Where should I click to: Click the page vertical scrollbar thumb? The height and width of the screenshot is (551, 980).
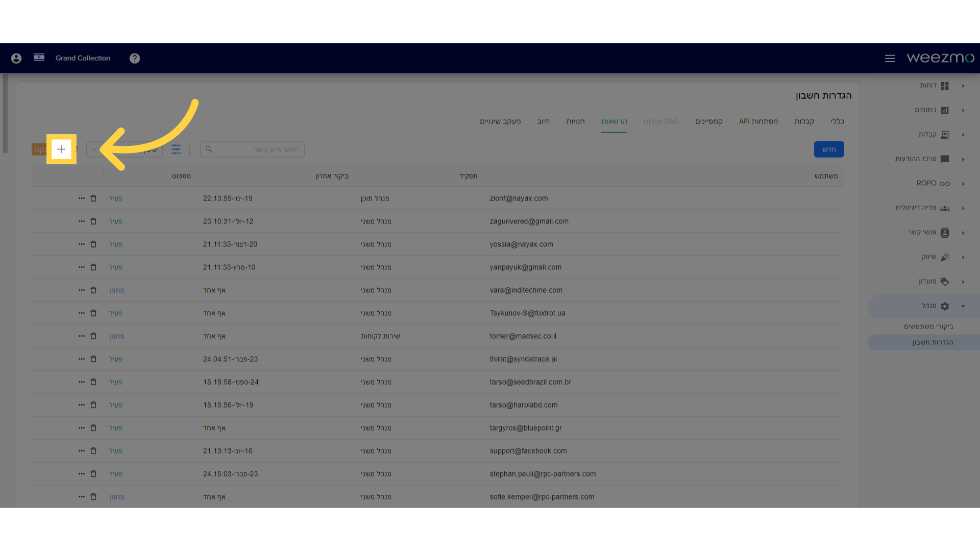5,113
